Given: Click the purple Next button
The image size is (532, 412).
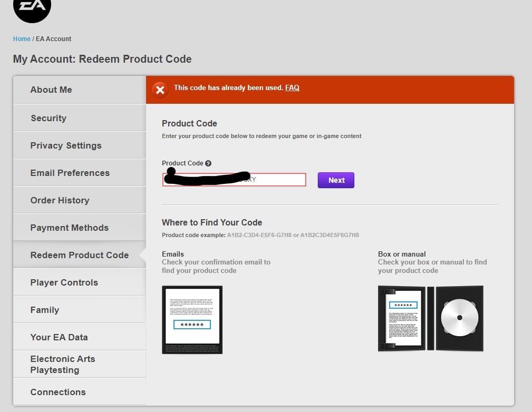Looking at the screenshot, I should 336,180.
